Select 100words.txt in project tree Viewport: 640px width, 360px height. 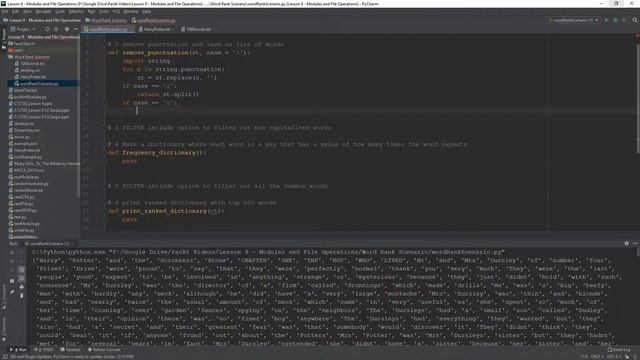click(x=32, y=64)
